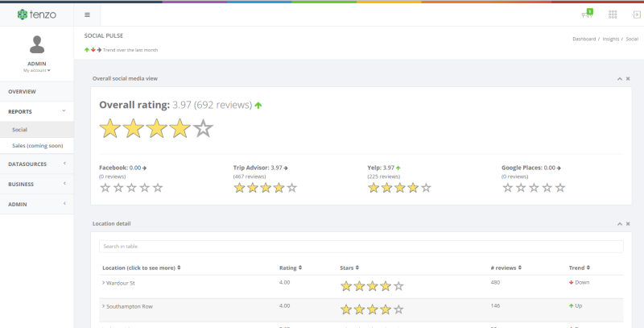Click the (467 reviews) text
The image size is (644, 328).
click(250, 176)
